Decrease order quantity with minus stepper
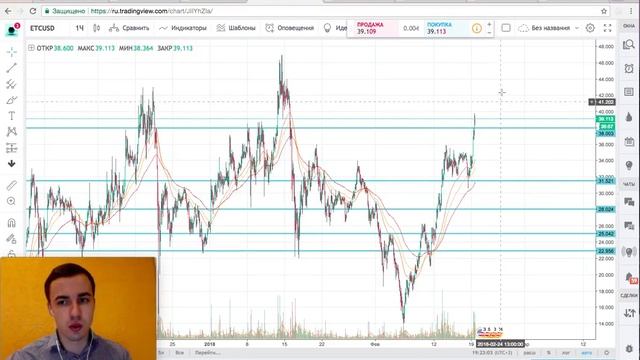This screenshot has height=360, width=640. [x=489, y=32]
